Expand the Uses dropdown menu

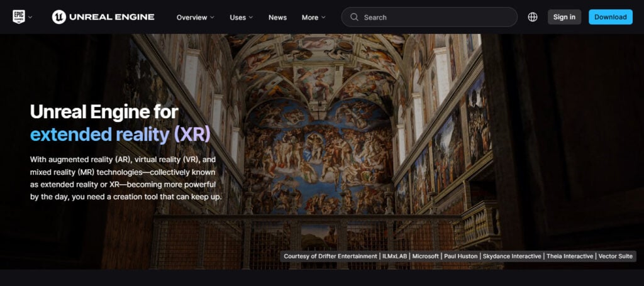(x=241, y=17)
